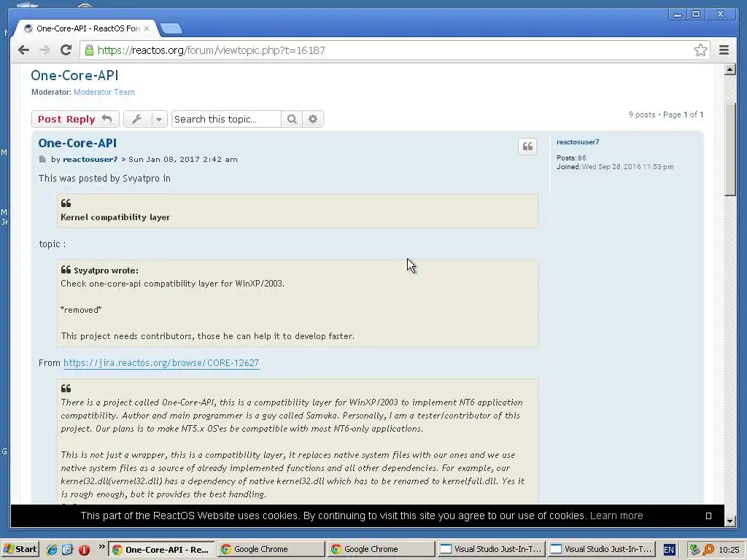Click the 'Posts: 86' profile text
This screenshot has height=560, width=747.
point(571,157)
